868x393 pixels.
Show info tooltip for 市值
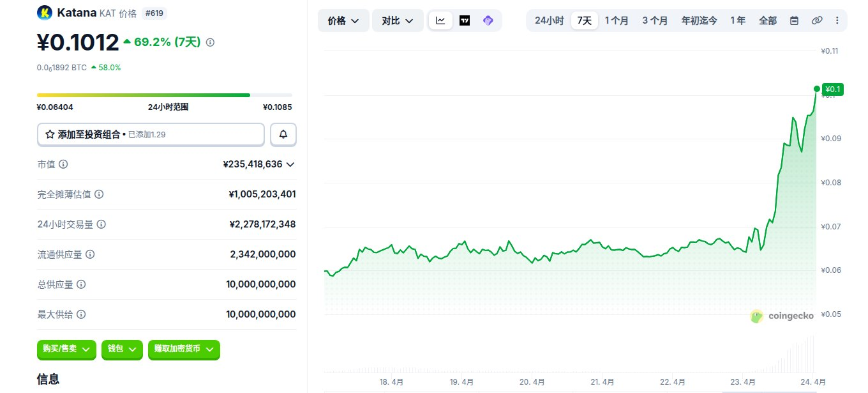pos(63,164)
